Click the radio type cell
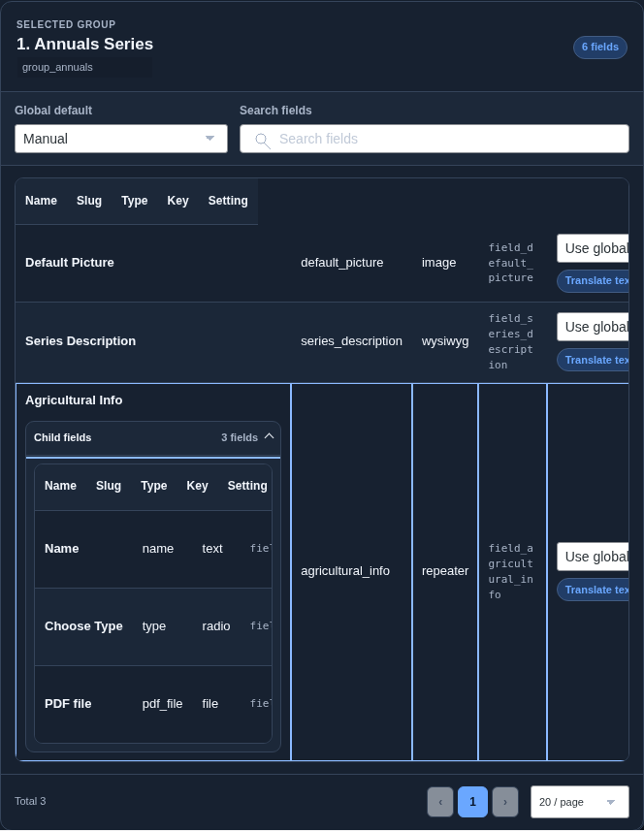 point(215,626)
